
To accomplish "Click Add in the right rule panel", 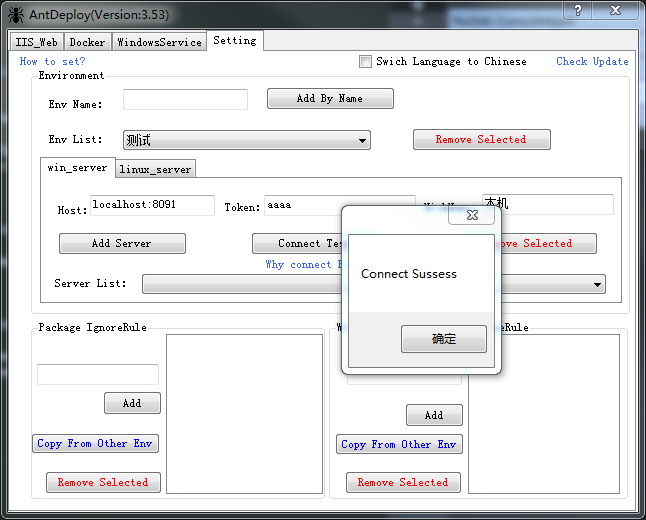I will 434,415.
